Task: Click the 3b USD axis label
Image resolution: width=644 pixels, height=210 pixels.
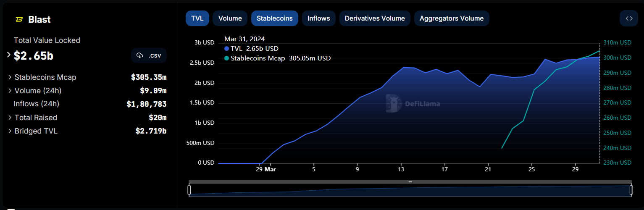Action: click(204, 43)
